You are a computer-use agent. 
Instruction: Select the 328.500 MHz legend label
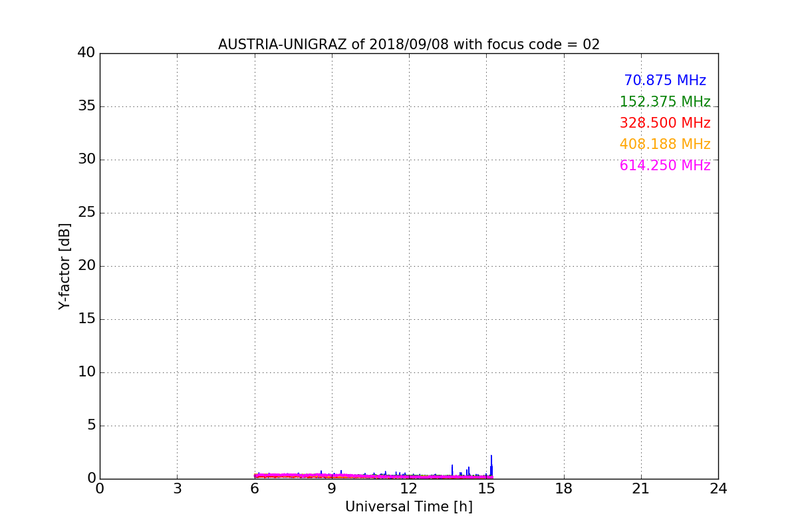665,123
